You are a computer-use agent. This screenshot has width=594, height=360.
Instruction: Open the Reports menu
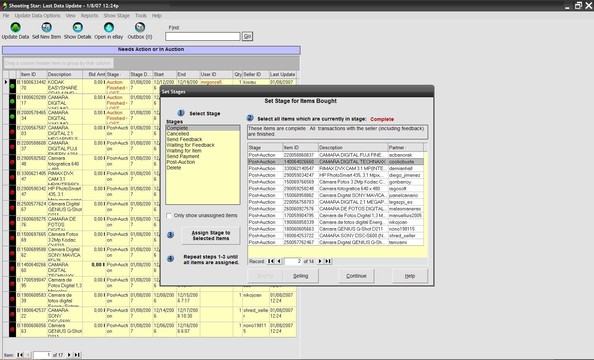[x=89, y=16]
